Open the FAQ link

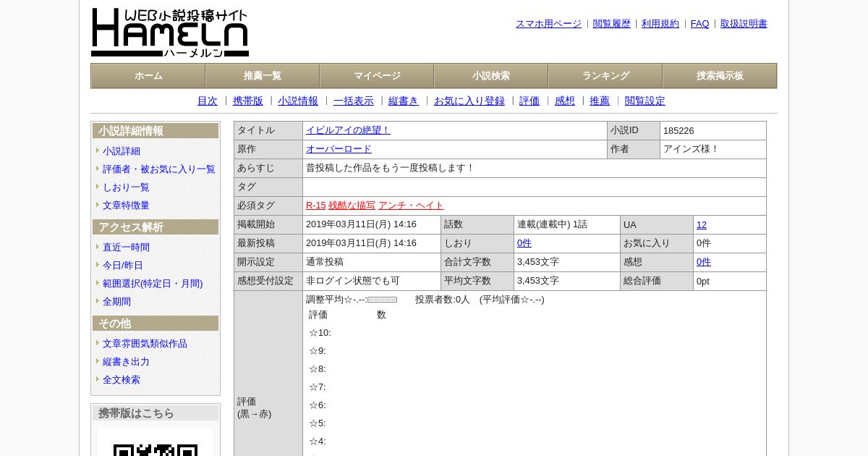pos(700,24)
